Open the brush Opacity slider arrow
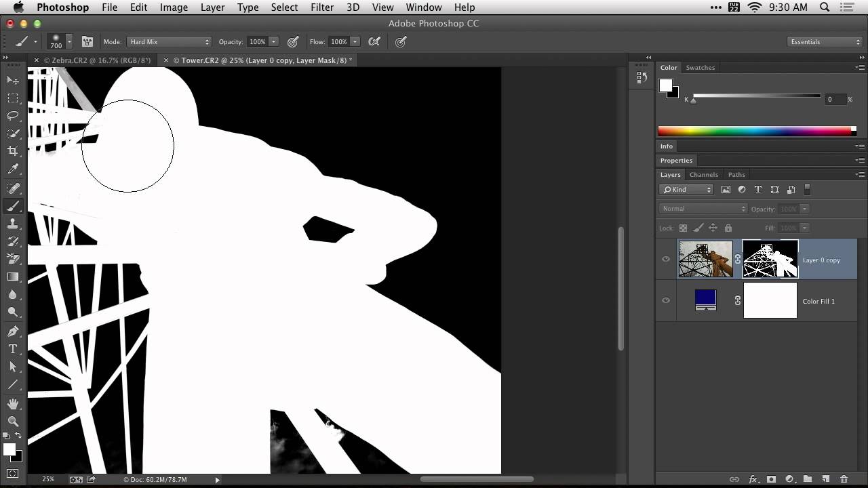The image size is (868, 488). point(274,41)
